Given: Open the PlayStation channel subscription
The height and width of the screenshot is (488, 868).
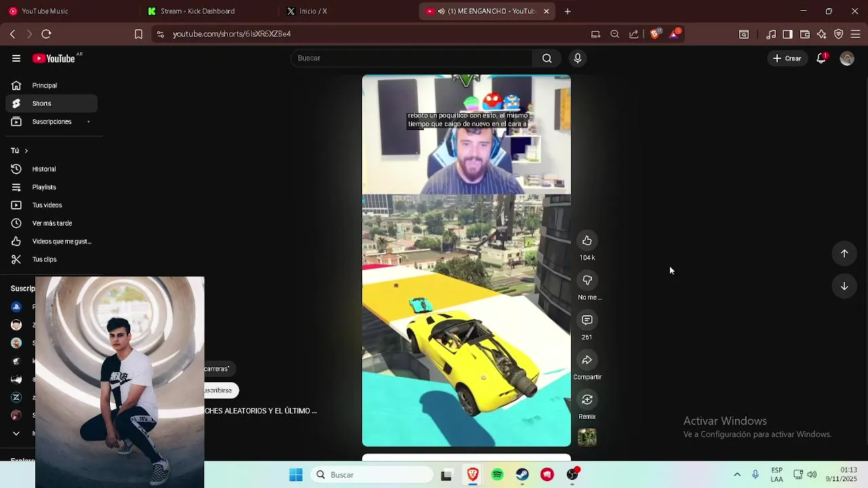Looking at the screenshot, I should pos(16,307).
